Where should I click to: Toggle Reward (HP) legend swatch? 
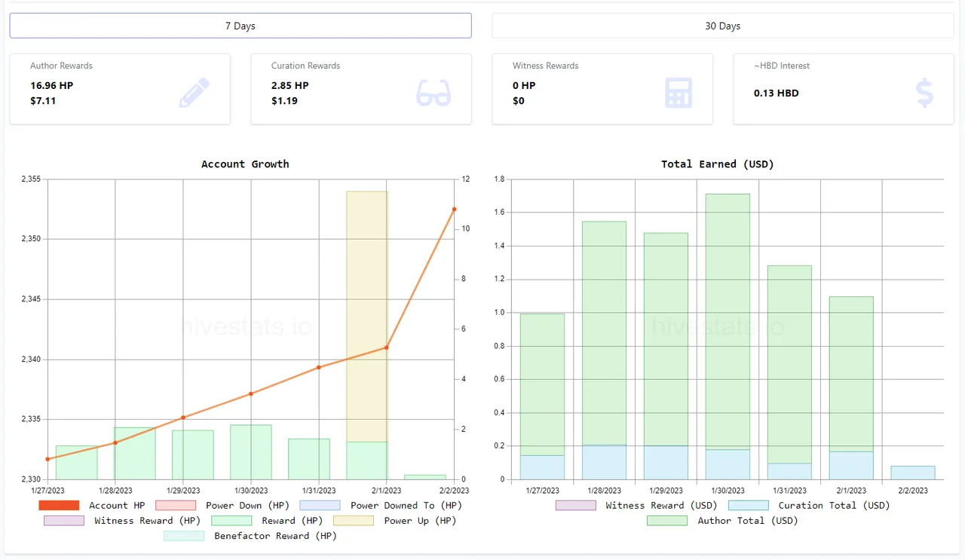231,521
